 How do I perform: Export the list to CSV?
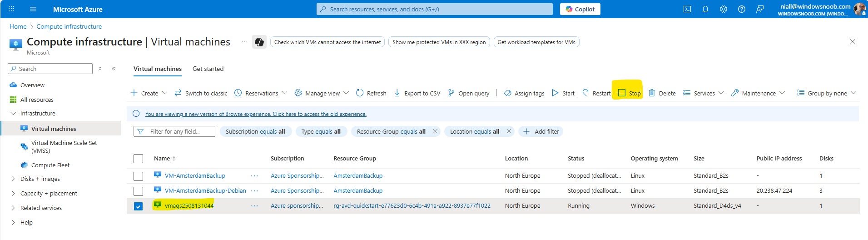[417, 93]
